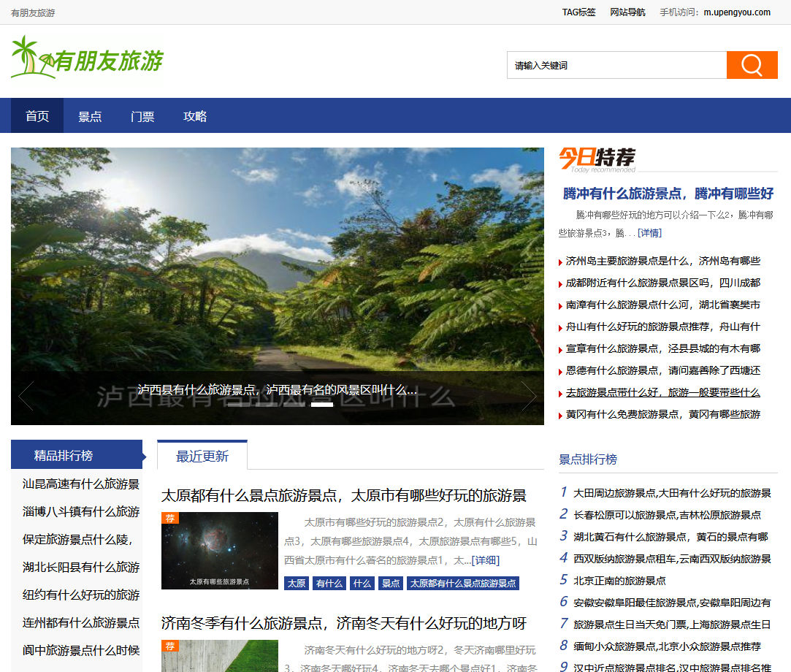Return to 首页 in the navigation bar
Viewport: 791px width, 672px height.
(37, 116)
